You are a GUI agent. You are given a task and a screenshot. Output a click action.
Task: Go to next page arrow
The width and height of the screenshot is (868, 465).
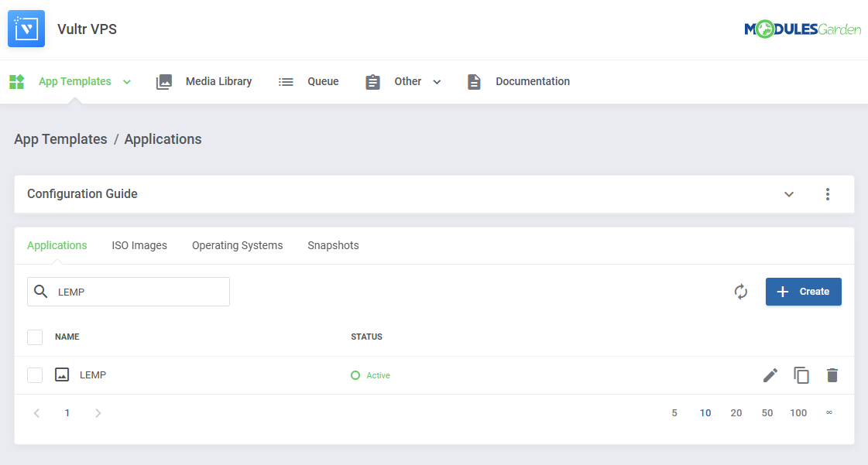98,413
